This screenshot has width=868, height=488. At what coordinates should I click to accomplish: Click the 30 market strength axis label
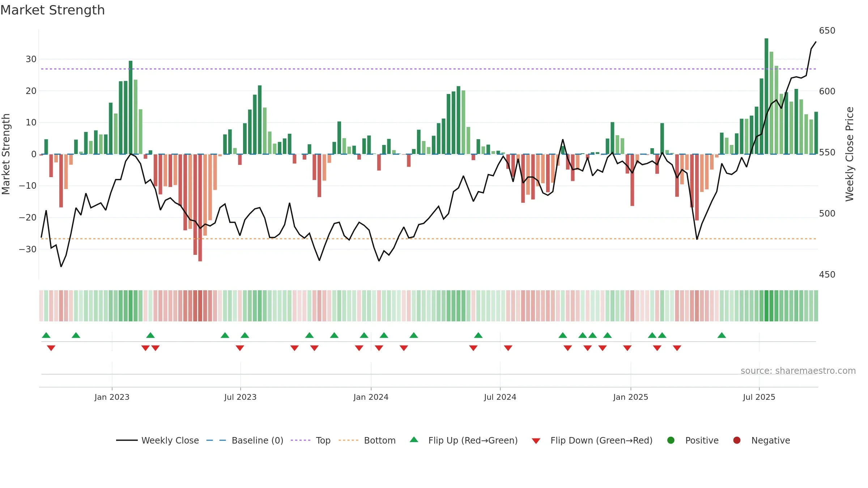tap(31, 59)
